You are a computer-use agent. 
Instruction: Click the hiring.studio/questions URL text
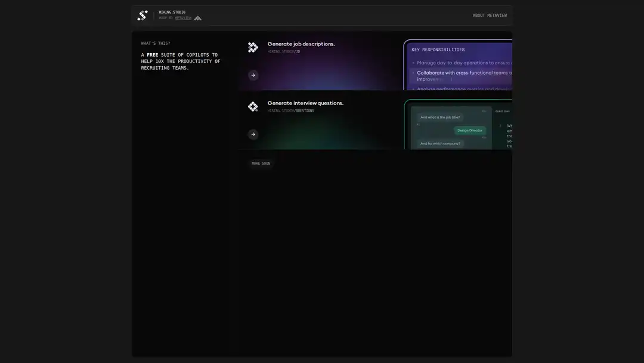[x=291, y=111]
